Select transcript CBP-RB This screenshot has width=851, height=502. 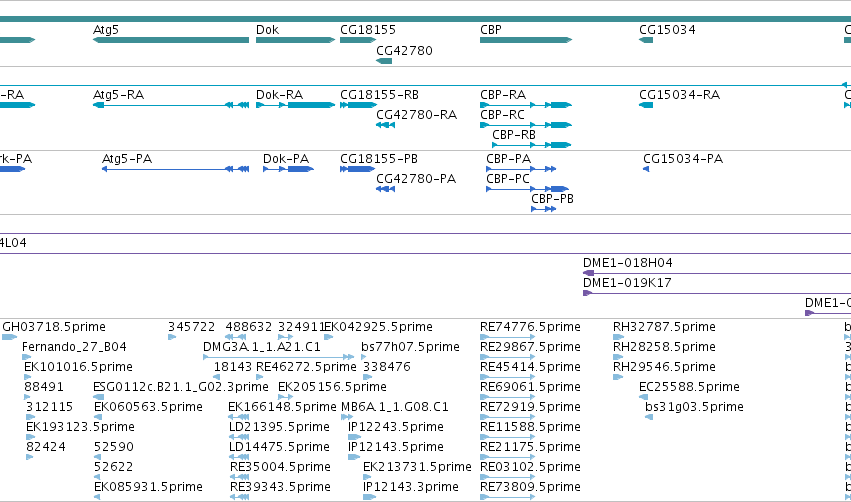pyautogui.click(x=531, y=145)
